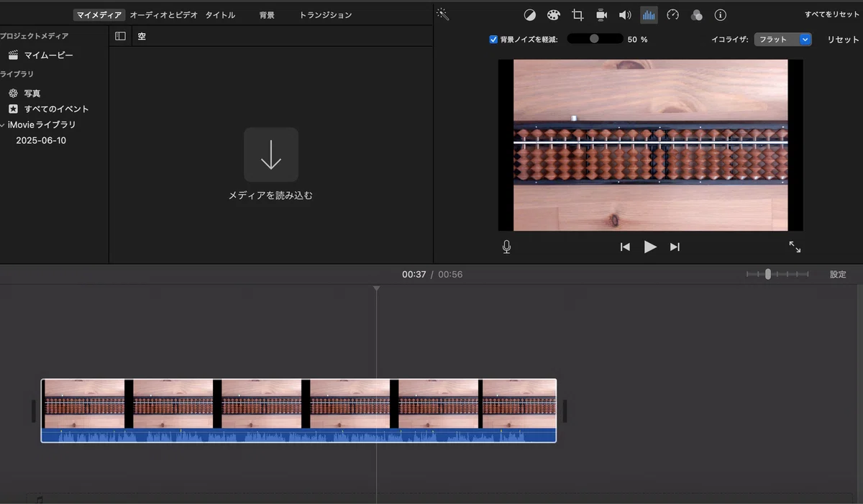Click the playhead marker at the timeline top
This screenshot has width=863, height=504.
[376, 289]
